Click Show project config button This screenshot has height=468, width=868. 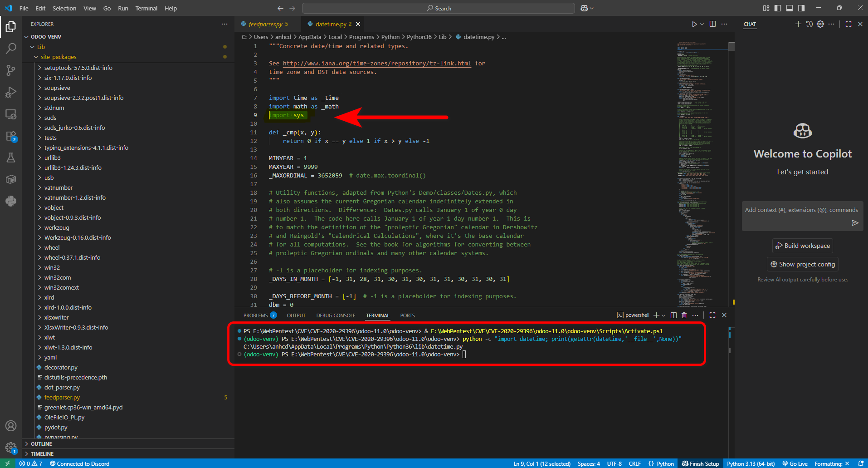(x=802, y=264)
